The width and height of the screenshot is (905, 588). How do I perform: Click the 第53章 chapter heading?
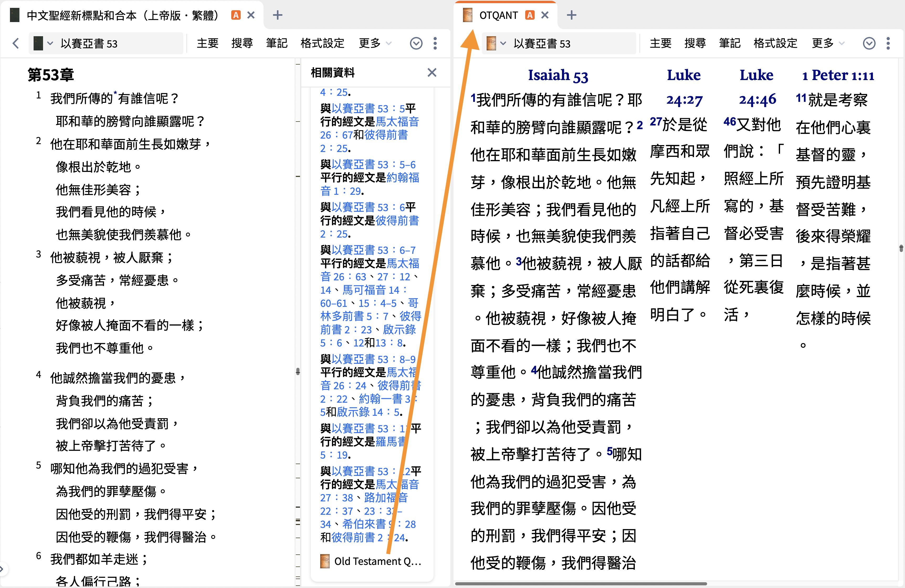[51, 75]
